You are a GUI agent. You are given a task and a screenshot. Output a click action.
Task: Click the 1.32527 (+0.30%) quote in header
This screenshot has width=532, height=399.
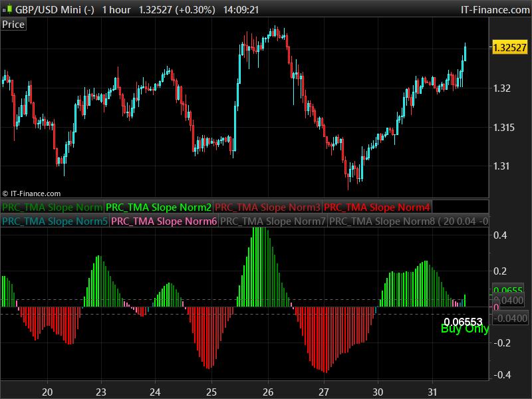point(177,10)
